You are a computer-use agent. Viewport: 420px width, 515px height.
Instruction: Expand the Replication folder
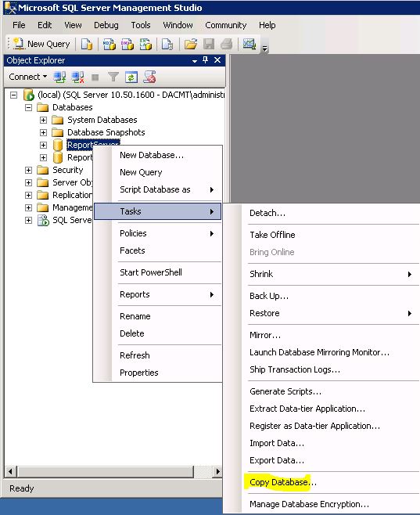[28, 195]
